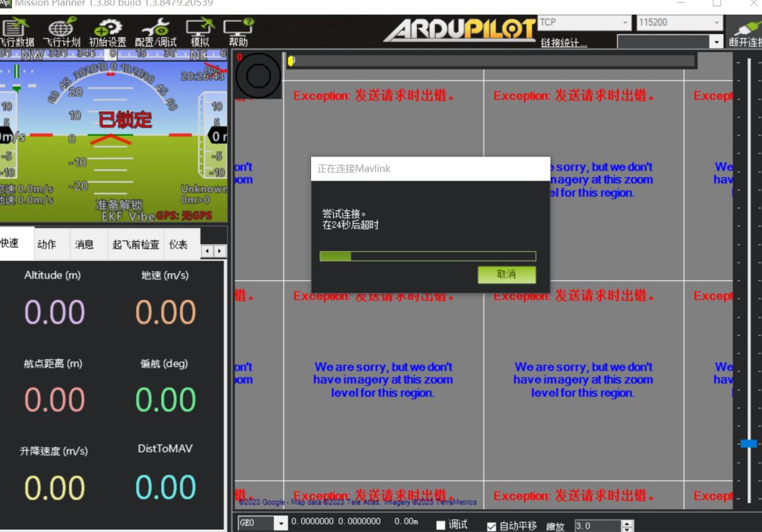
Task: Click the Vibe label in the HUD
Action: click(x=141, y=216)
